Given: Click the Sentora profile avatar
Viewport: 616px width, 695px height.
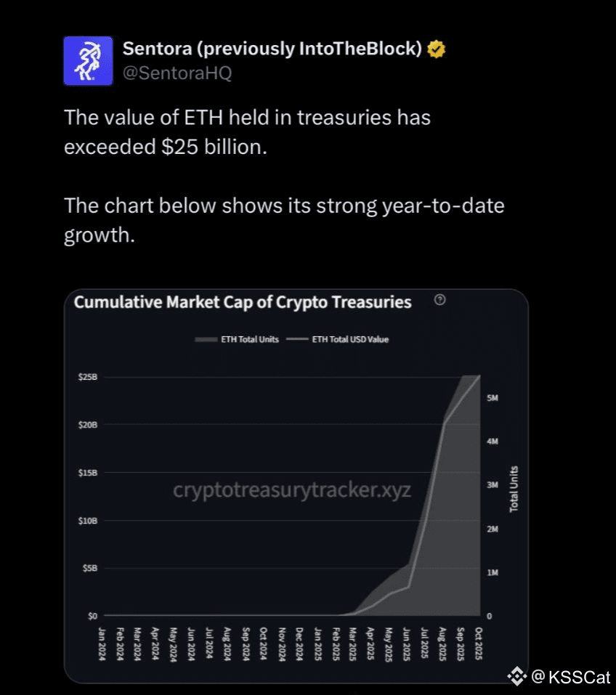Looking at the screenshot, I should (x=88, y=61).
